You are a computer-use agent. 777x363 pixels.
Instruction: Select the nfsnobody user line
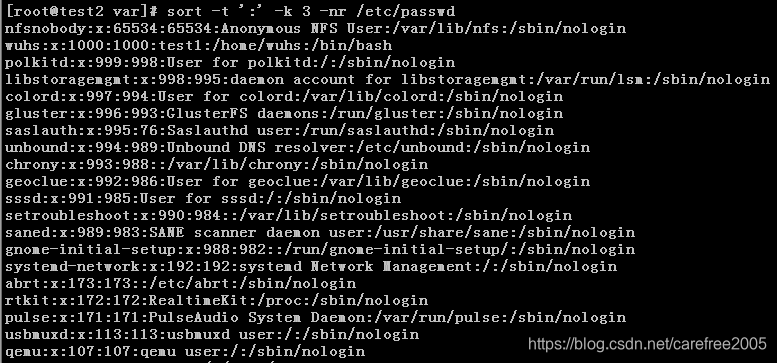315,29
